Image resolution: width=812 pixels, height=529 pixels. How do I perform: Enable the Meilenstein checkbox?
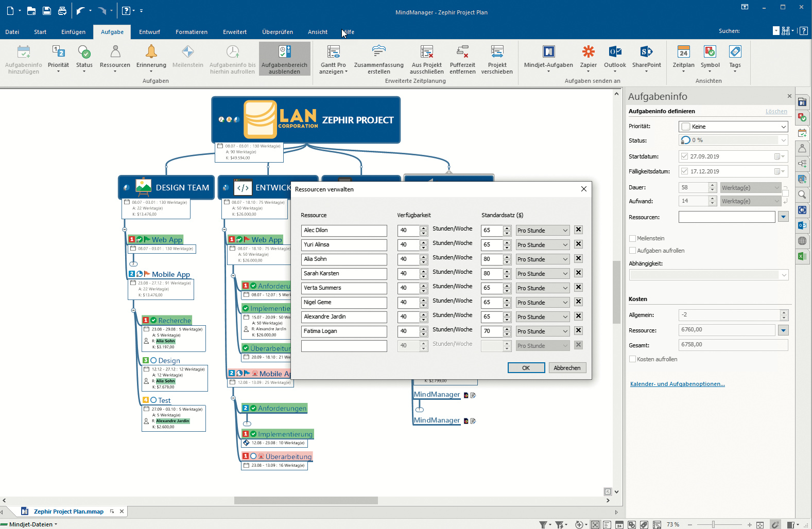(x=633, y=239)
